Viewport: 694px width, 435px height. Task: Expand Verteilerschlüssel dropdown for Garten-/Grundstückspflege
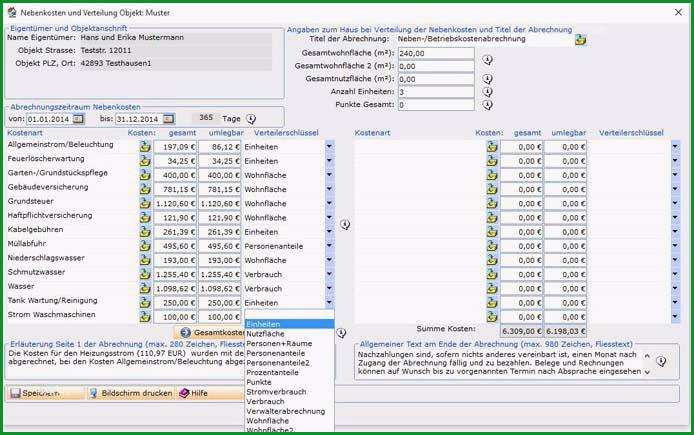tap(329, 175)
